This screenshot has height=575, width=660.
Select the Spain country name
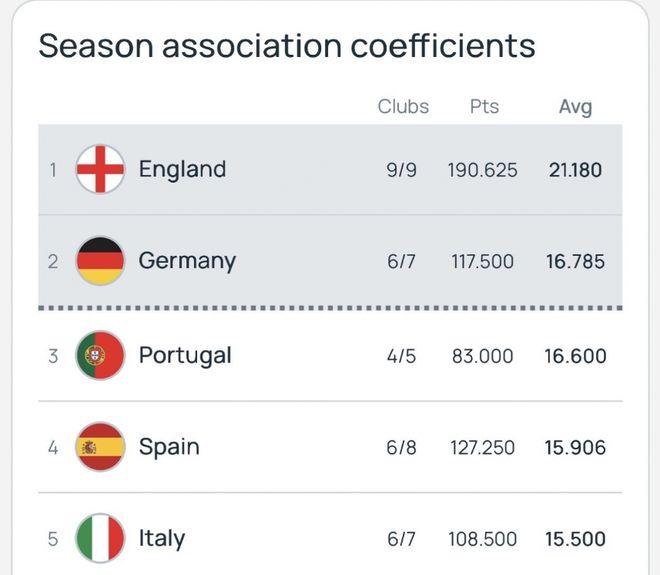(x=169, y=447)
